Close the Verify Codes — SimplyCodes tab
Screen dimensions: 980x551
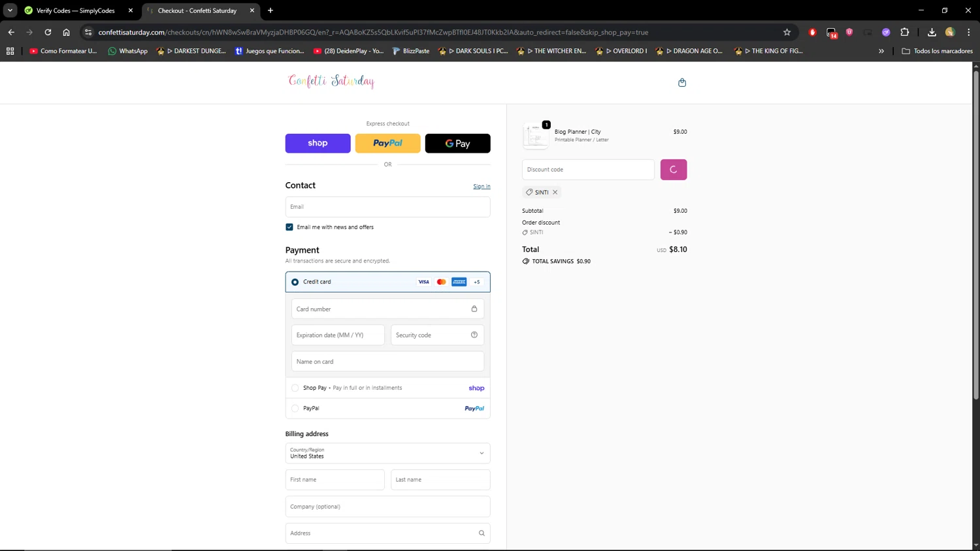131,10
